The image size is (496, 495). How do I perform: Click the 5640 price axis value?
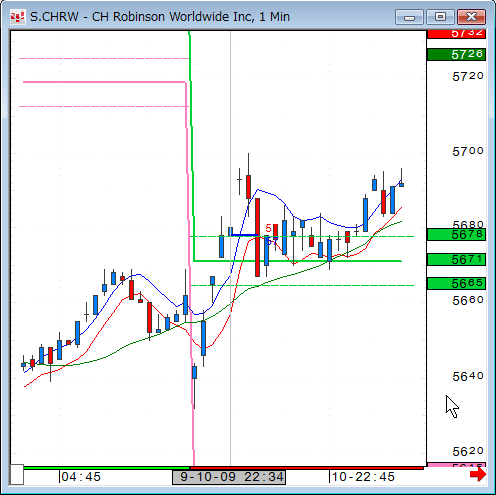468,377
